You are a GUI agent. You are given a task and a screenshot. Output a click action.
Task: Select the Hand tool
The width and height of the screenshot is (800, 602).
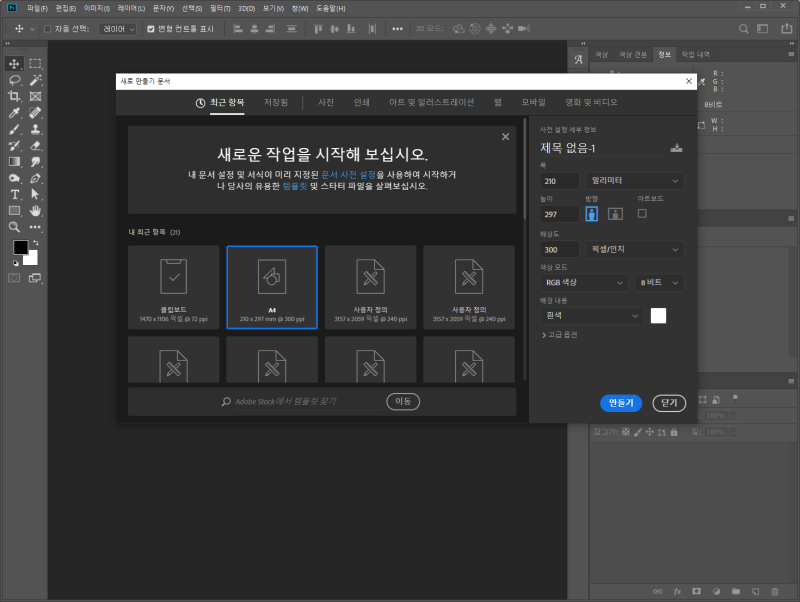pyautogui.click(x=35, y=211)
